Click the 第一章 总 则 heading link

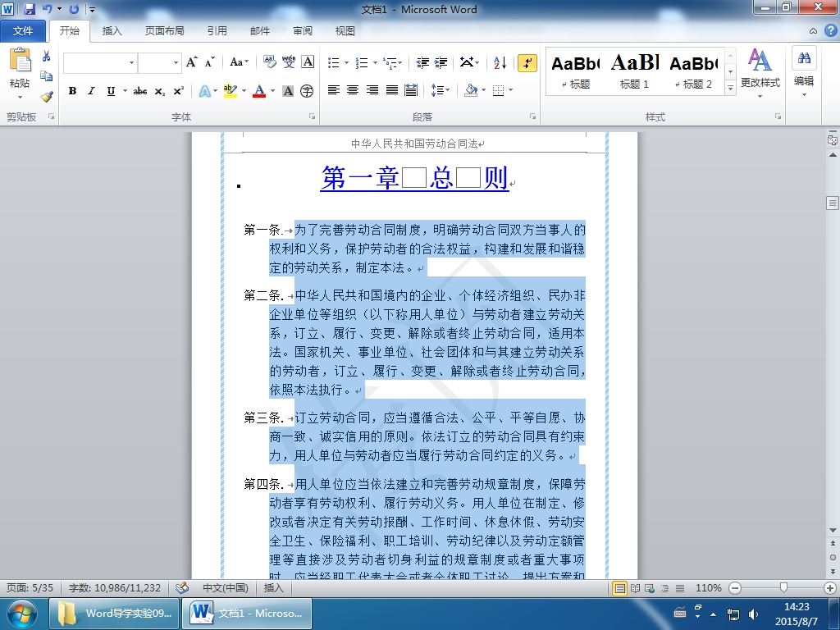(414, 178)
